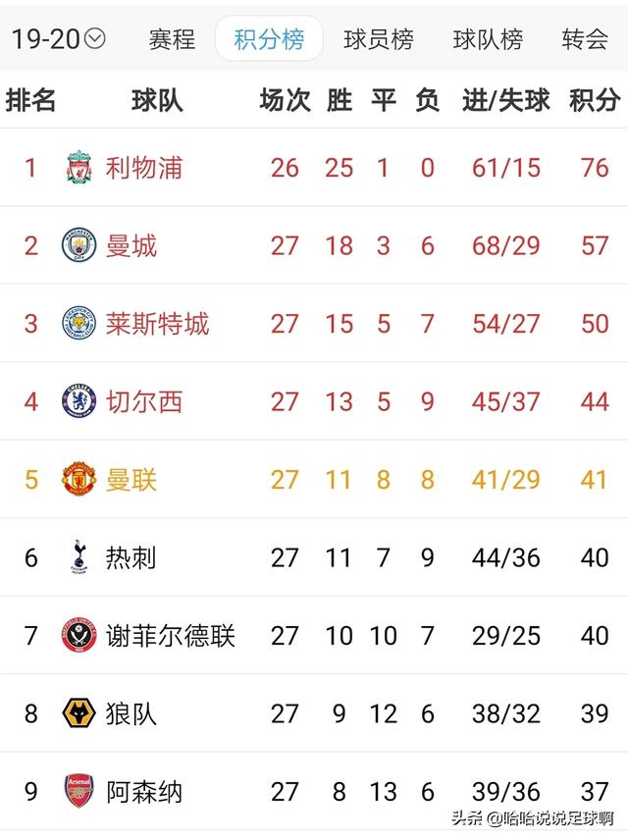This screenshot has width=628, height=840.
Task: Open the 转会 tab
Action: point(585,40)
